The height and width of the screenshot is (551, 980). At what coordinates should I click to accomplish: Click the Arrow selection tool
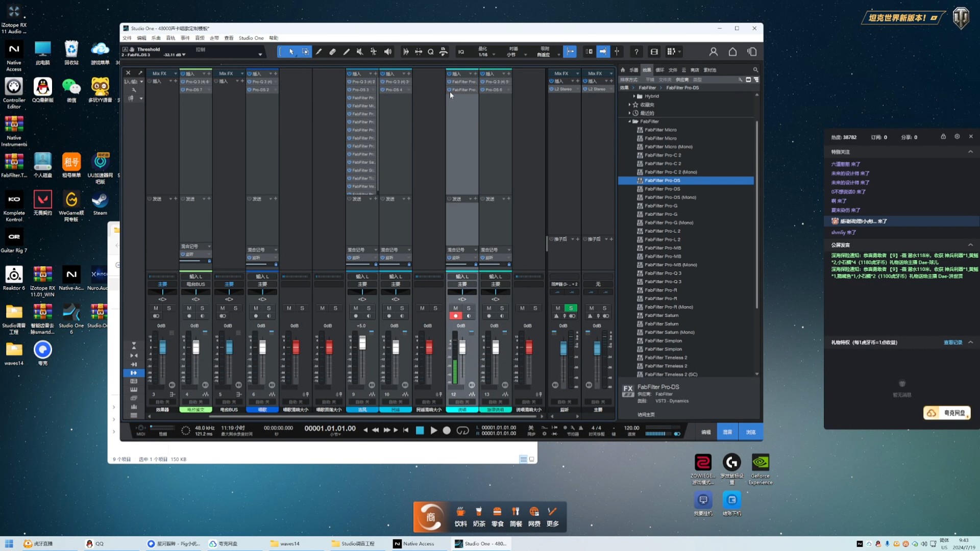pyautogui.click(x=291, y=52)
